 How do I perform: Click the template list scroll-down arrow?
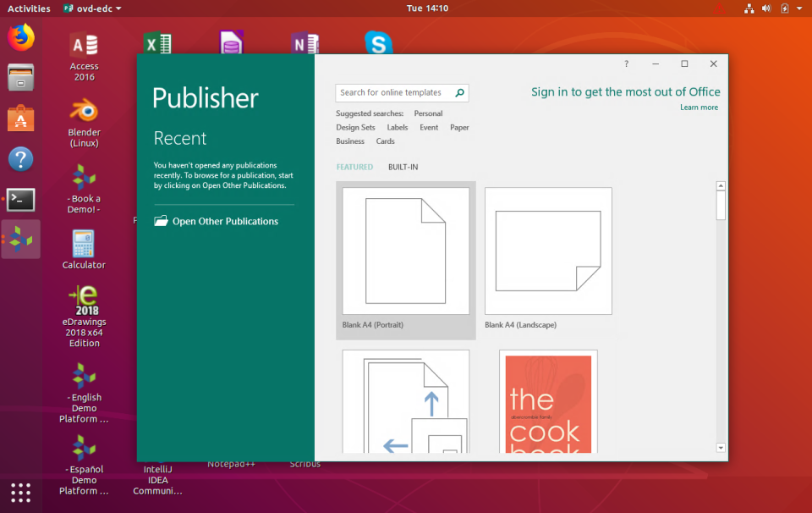[x=720, y=447]
